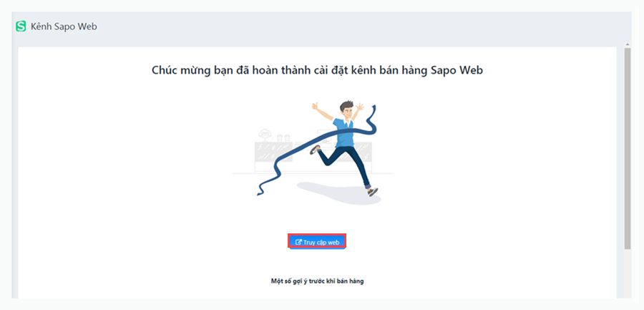Open the Truy cập web button
644x310 pixels.
[x=317, y=242]
